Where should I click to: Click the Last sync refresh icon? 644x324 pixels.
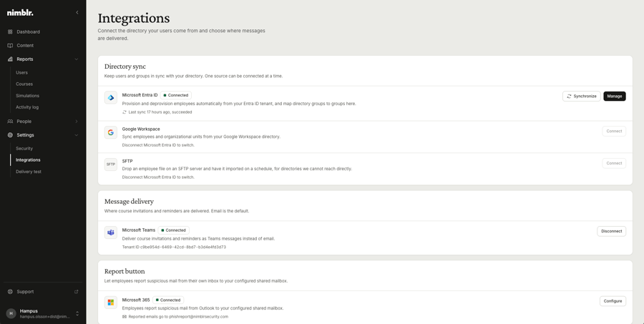click(125, 112)
